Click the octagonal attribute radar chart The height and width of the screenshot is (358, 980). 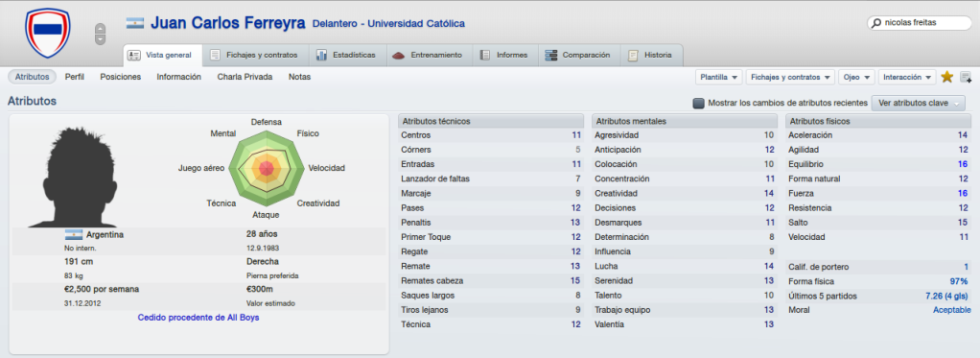tap(267, 168)
